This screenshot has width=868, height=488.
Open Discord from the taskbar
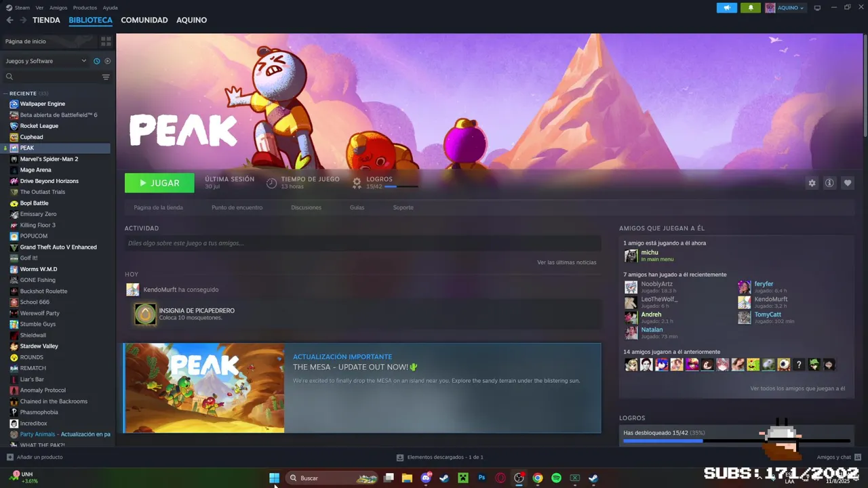(x=426, y=478)
